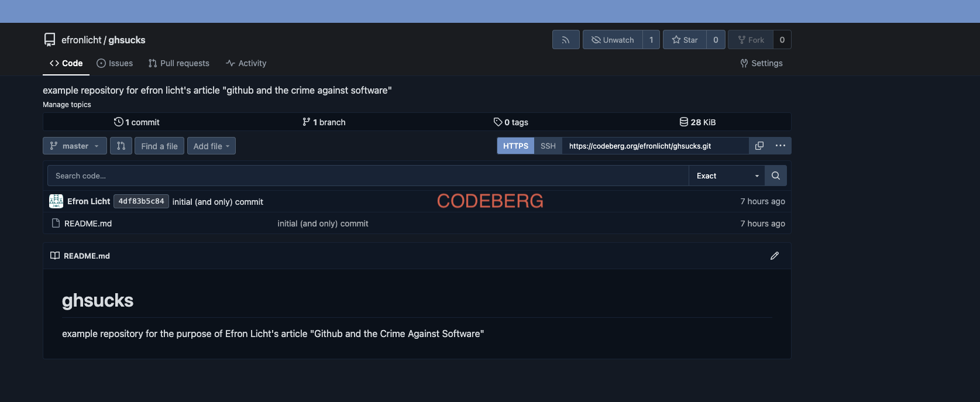Expand the Exact search mode dropdown

727,176
